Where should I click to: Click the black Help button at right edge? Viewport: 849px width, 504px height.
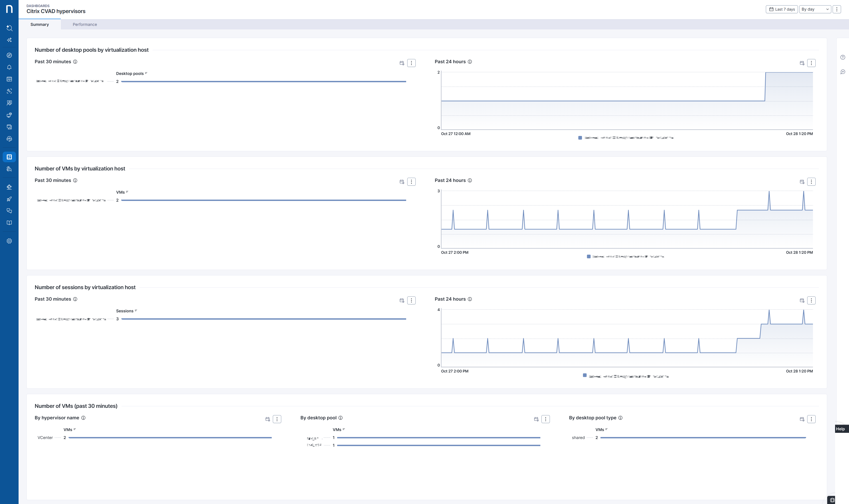click(841, 429)
